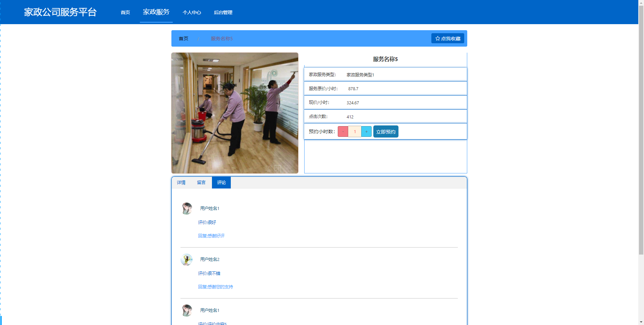This screenshot has height=325, width=644.
Task: Click the avatar of 用户姓名2
Action: pyautogui.click(x=186, y=259)
